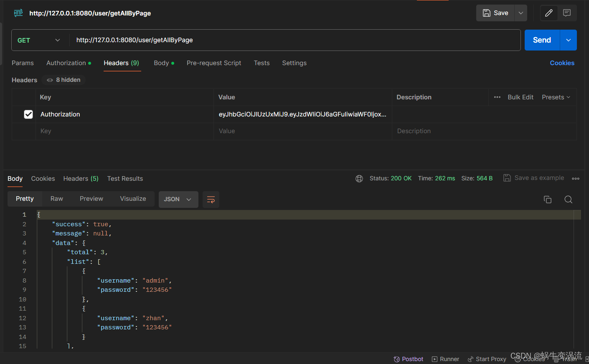589x364 pixels.
Task: Select the Pretty view
Action: pos(25,199)
